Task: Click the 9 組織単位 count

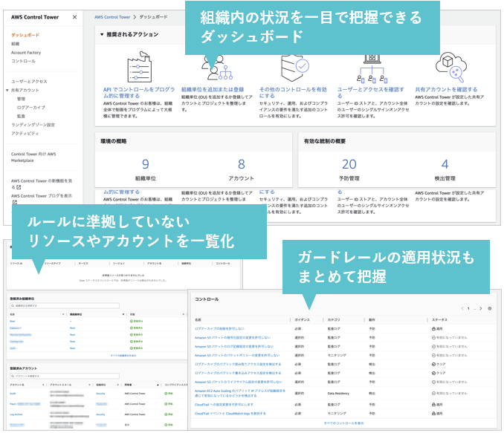Action: coord(145,165)
